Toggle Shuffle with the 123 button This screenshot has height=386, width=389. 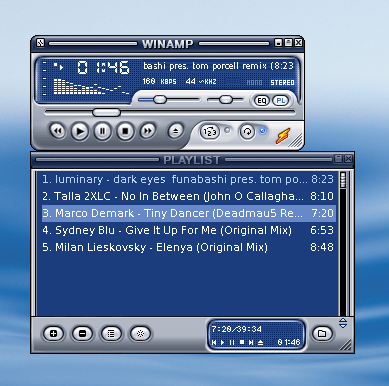pyautogui.click(x=210, y=132)
